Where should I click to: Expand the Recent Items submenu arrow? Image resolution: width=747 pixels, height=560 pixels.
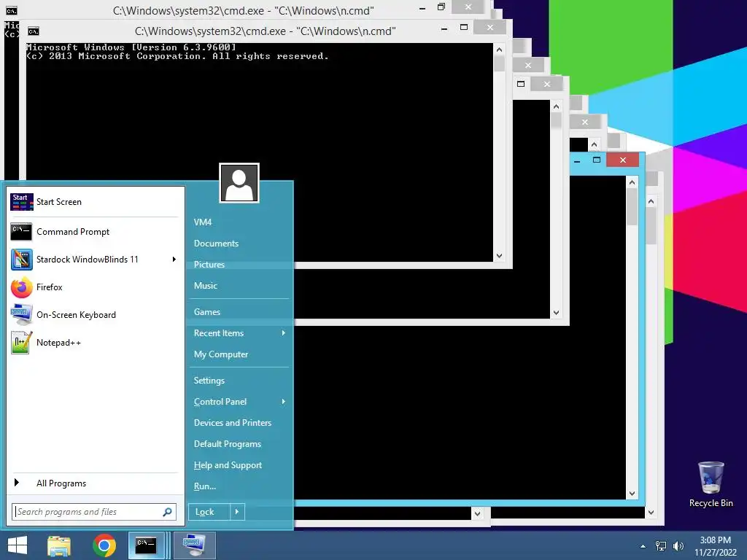(284, 333)
